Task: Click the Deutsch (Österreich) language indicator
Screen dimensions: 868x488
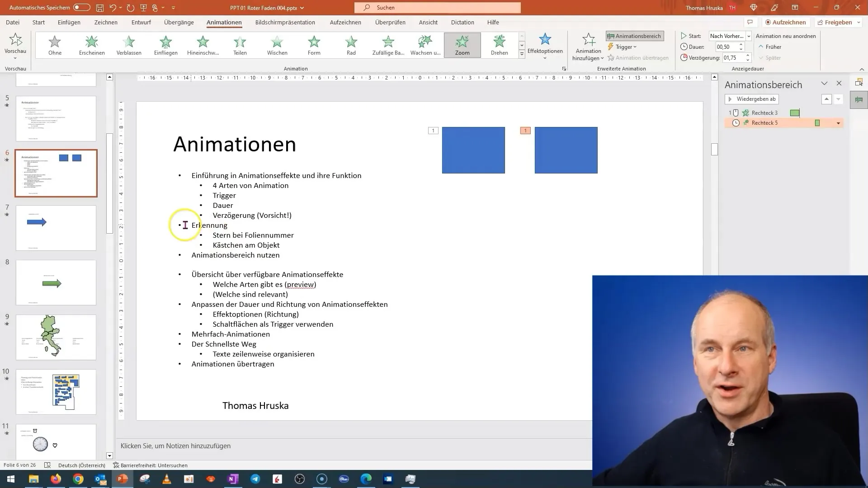Action: tap(82, 465)
